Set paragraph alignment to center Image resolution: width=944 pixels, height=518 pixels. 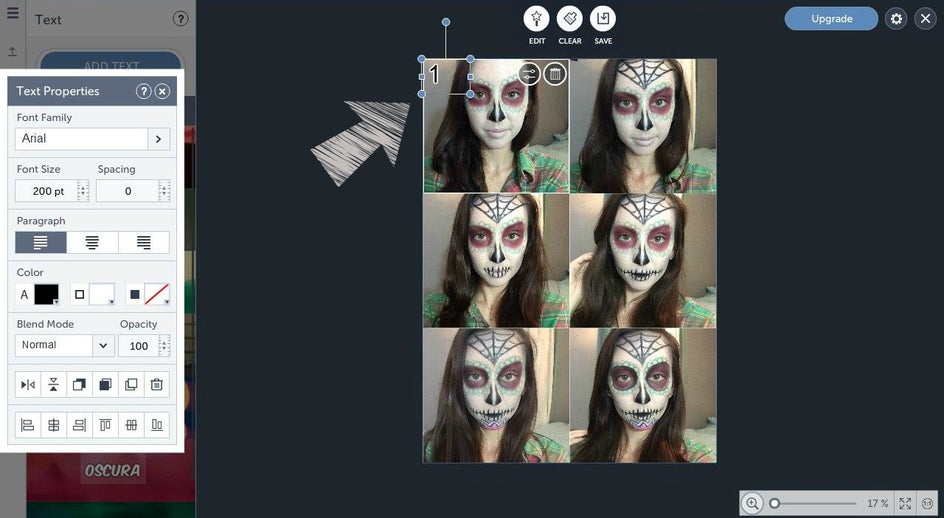(92, 242)
